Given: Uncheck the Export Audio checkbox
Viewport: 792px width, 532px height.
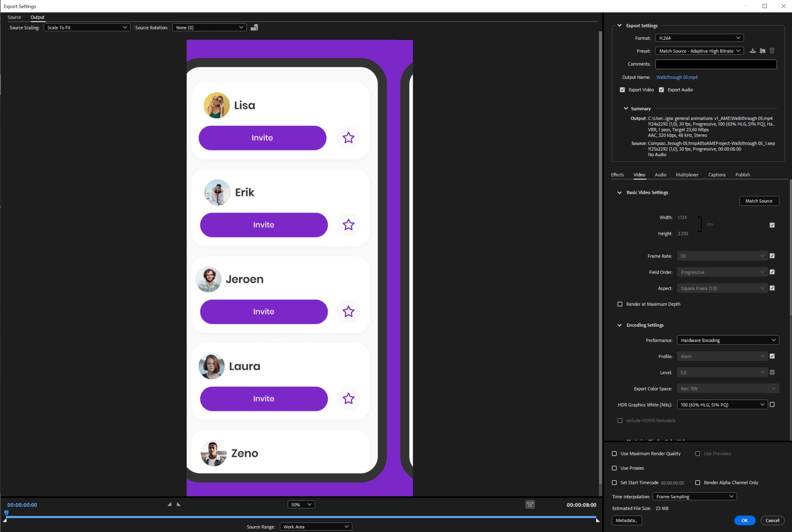Looking at the screenshot, I should click(662, 90).
